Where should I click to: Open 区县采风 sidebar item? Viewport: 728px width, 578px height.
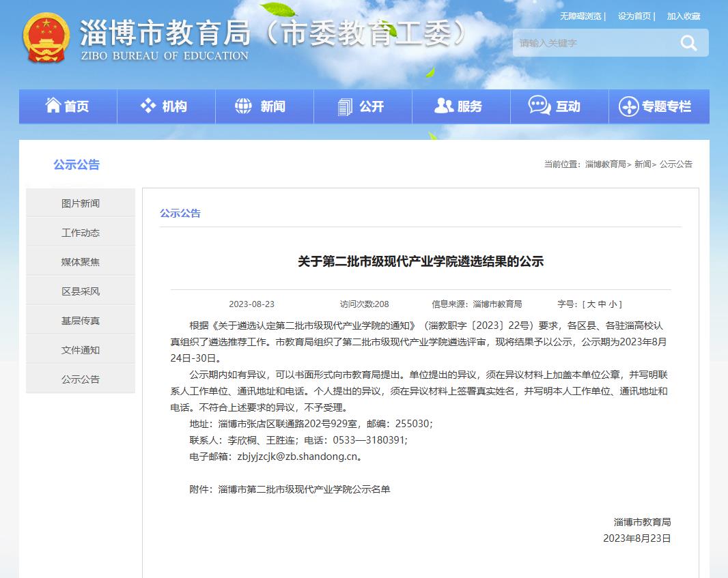click(81, 291)
